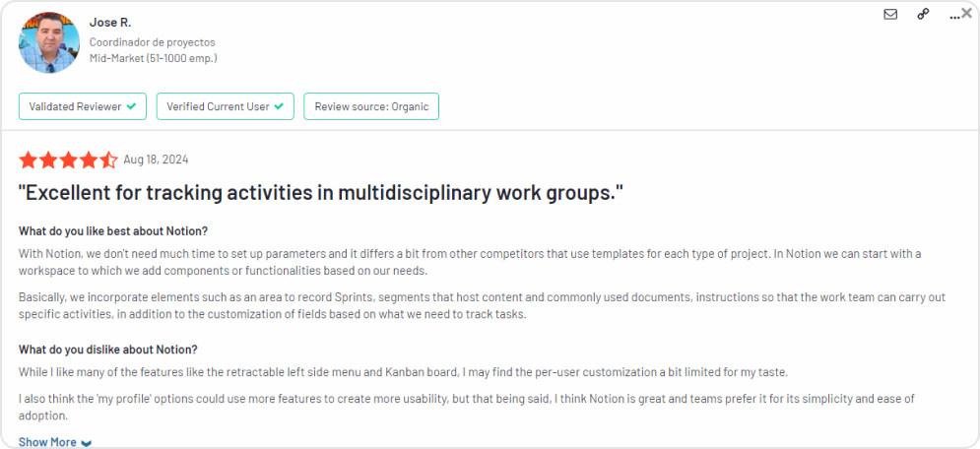
Task: Open the three-dot more options menu
Action: point(953,16)
